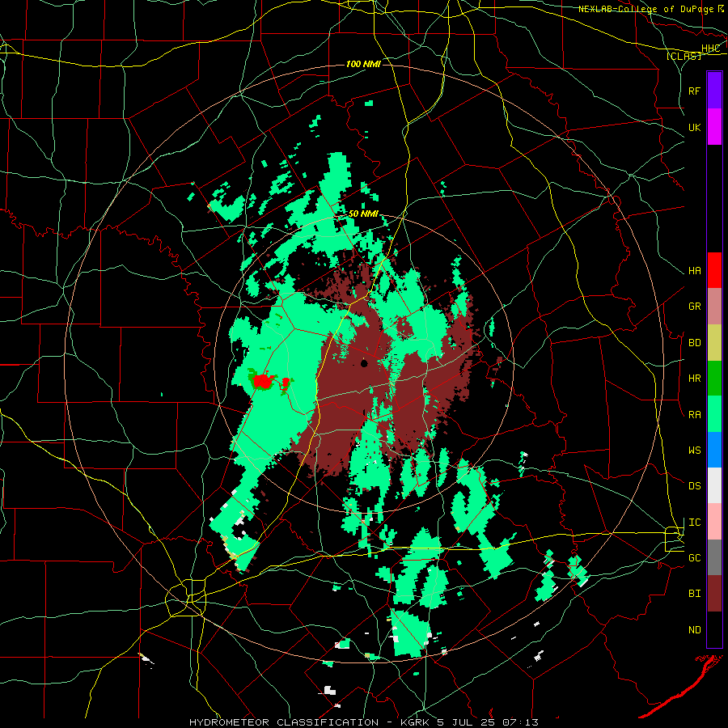Click the HR dark green legend swatch
This screenshot has height=728, width=728.
(x=714, y=379)
